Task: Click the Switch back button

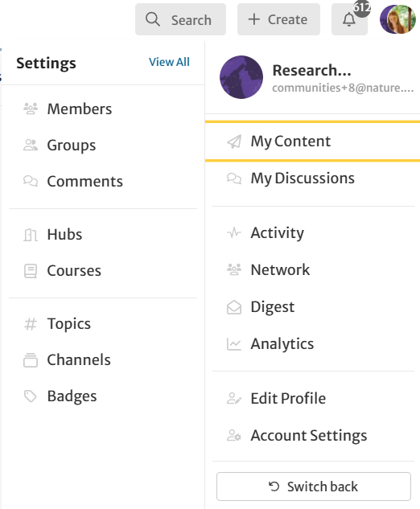Action: tap(314, 486)
